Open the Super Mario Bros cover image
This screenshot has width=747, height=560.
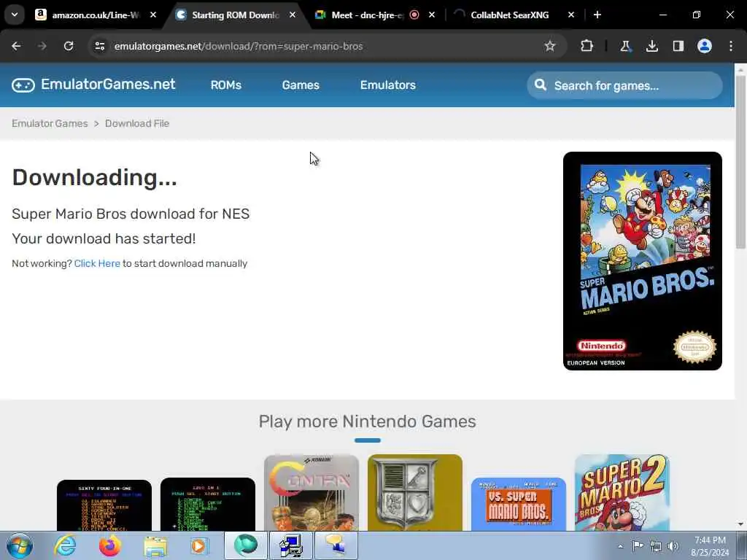click(x=642, y=261)
